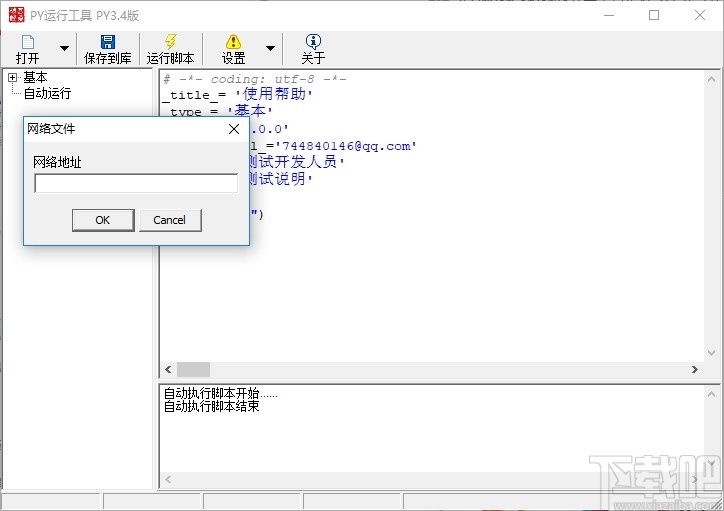Click the 自动执行脚本结束 output line
Viewport: 724px width, 511px height.
pyautogui.click(x=211, y=406)
